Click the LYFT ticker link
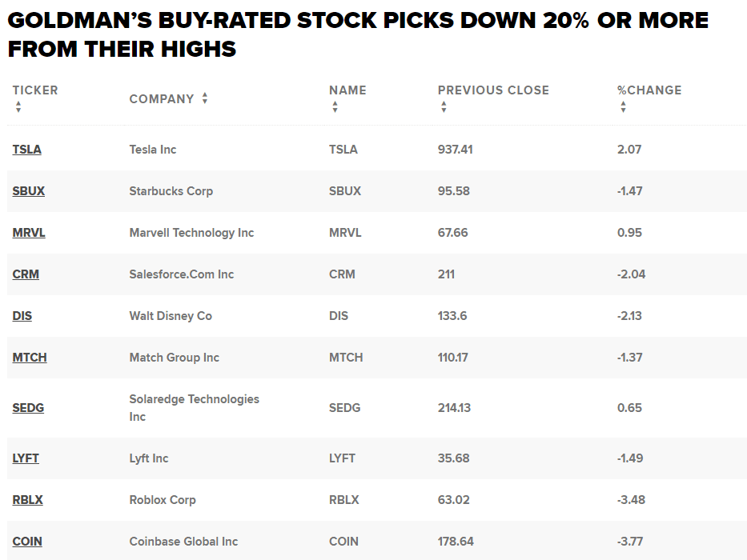The image size is (747, 560). coord(26,458)
